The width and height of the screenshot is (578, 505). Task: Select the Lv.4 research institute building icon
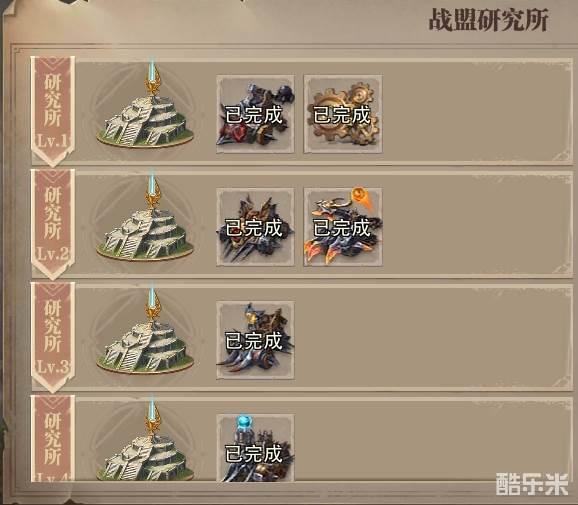click(145, 440)
